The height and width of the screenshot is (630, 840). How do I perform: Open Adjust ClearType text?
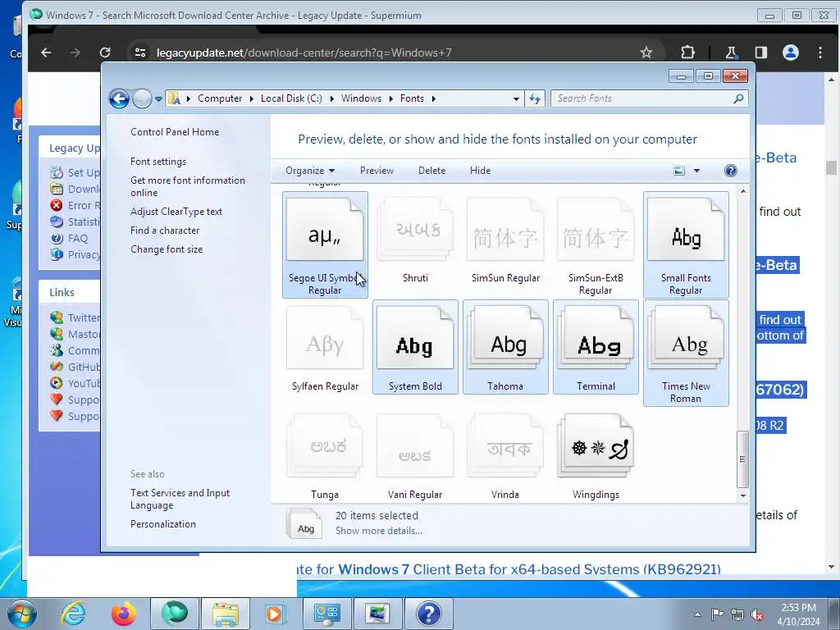tap(176, 212)
